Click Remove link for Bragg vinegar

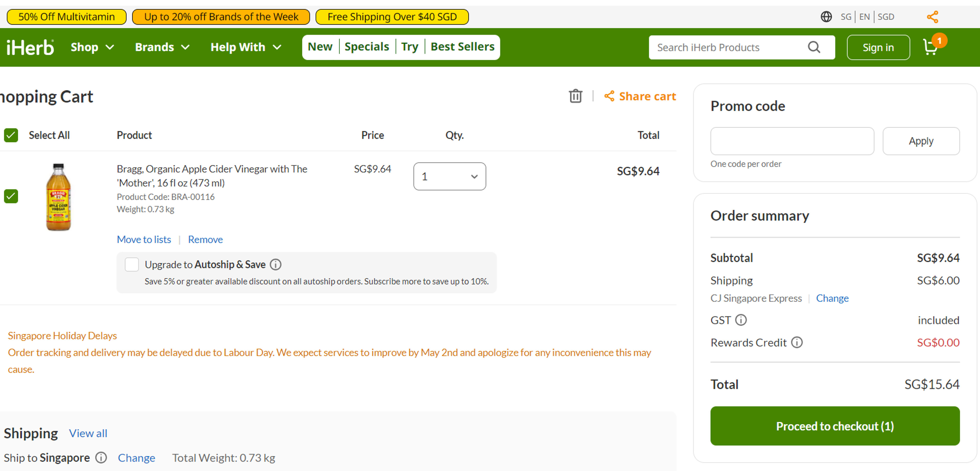[x=205, y=239]
